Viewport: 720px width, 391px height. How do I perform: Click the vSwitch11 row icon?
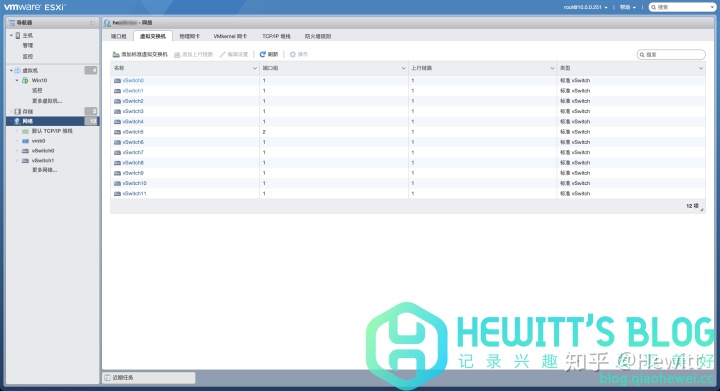coord(118,194)
